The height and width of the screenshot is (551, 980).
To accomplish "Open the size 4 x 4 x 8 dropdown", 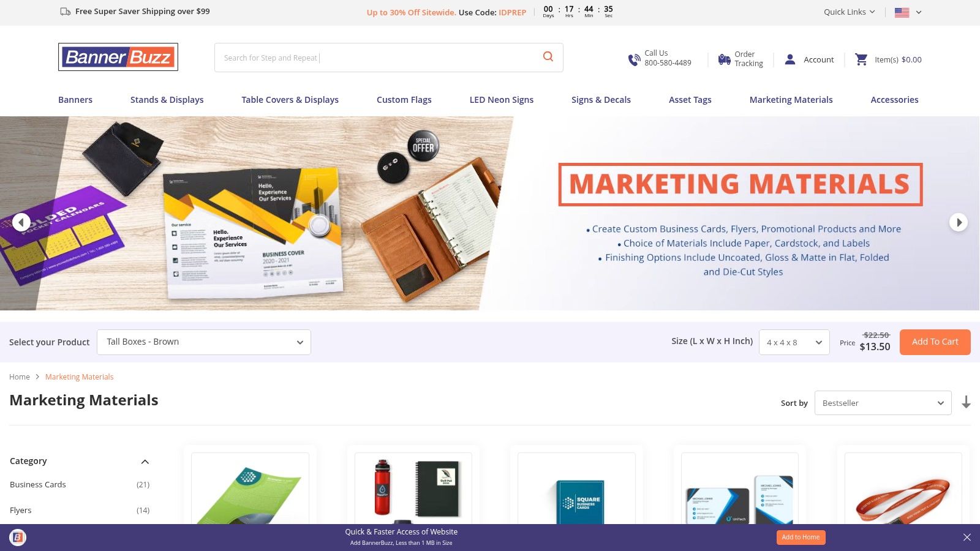I will [794, 342].
